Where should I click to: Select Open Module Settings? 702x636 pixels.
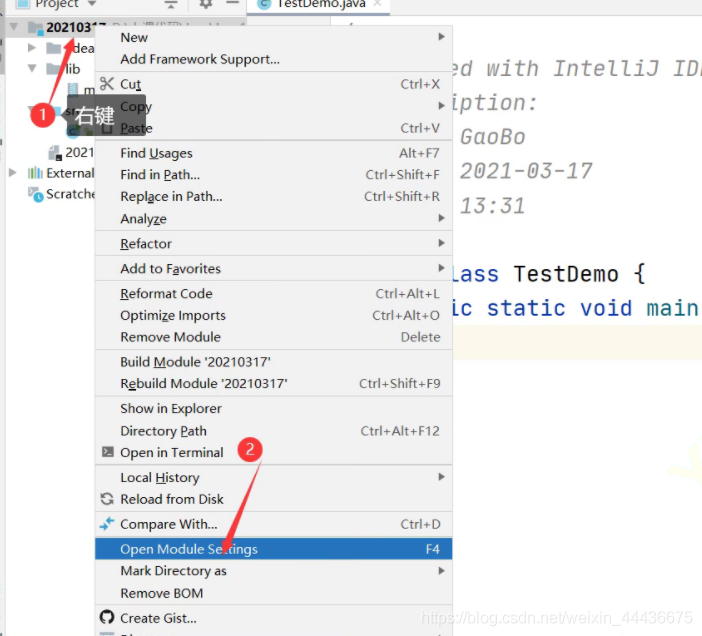274,549
